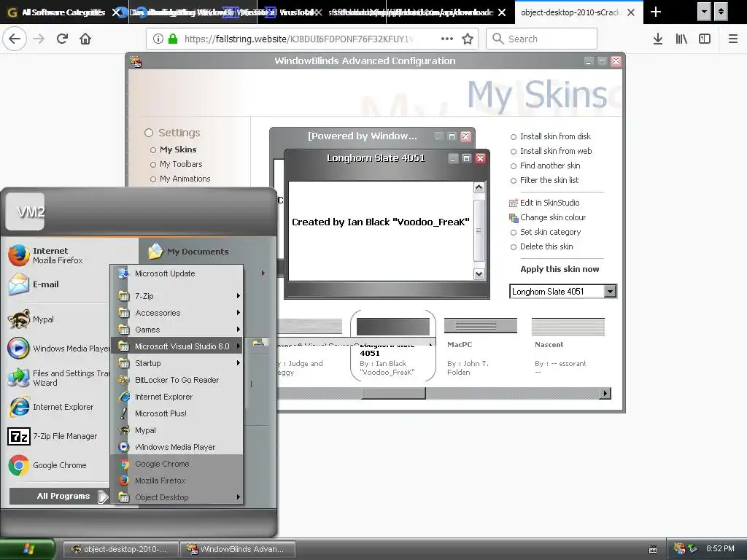Expand the 7-Zip submenu arrow

(239, 296)
